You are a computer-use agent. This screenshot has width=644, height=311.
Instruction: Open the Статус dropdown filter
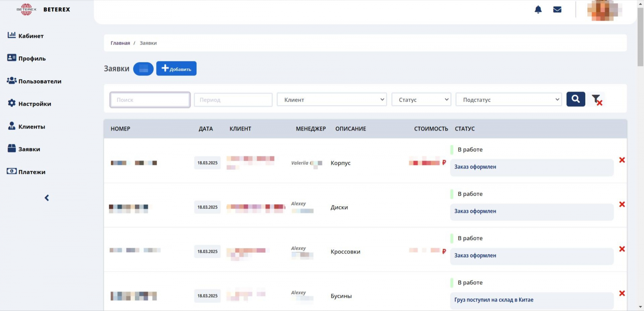421,100
